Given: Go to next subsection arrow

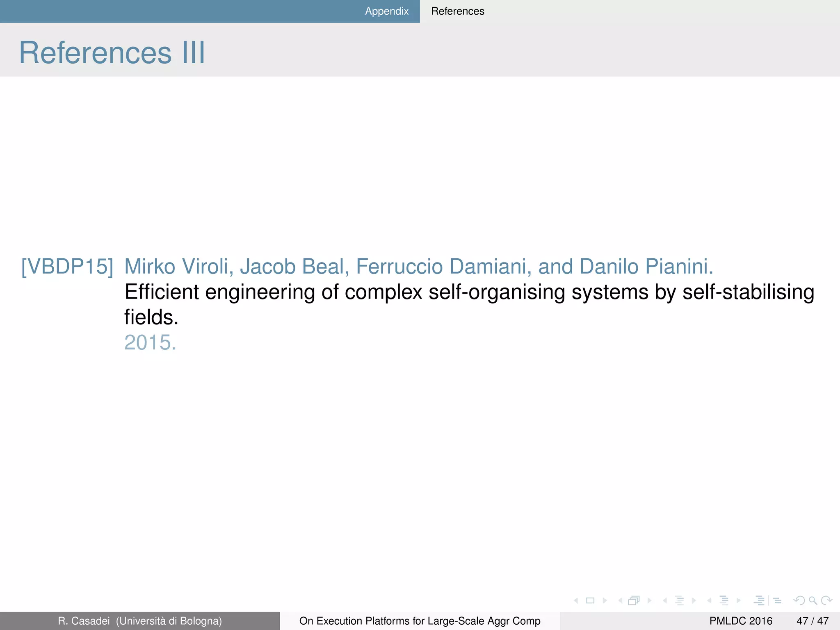Looking at the screenshot, I should [x=694, y=600].
